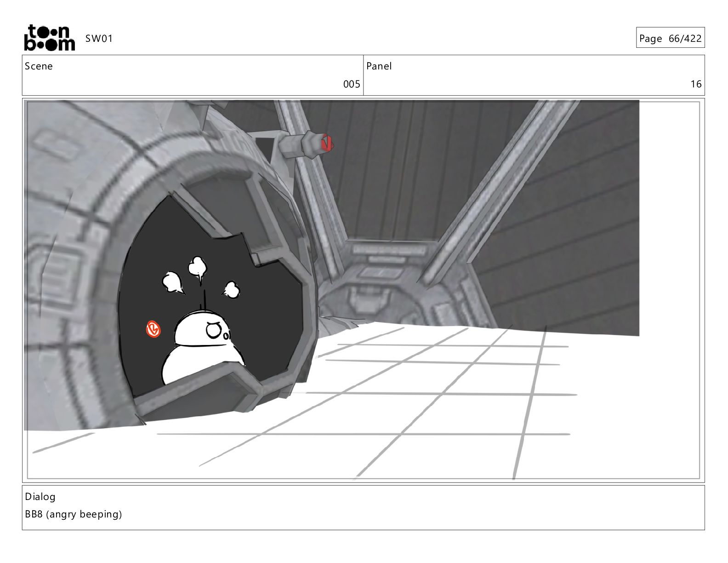
Task: Click the Toon Boom logo
Action: pyautogui.click(x=49, y=38)
